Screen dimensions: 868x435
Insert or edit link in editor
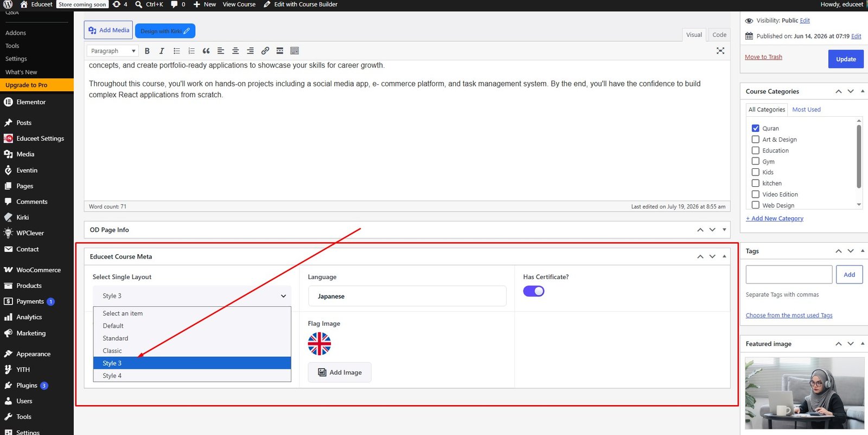coord(265,51)
